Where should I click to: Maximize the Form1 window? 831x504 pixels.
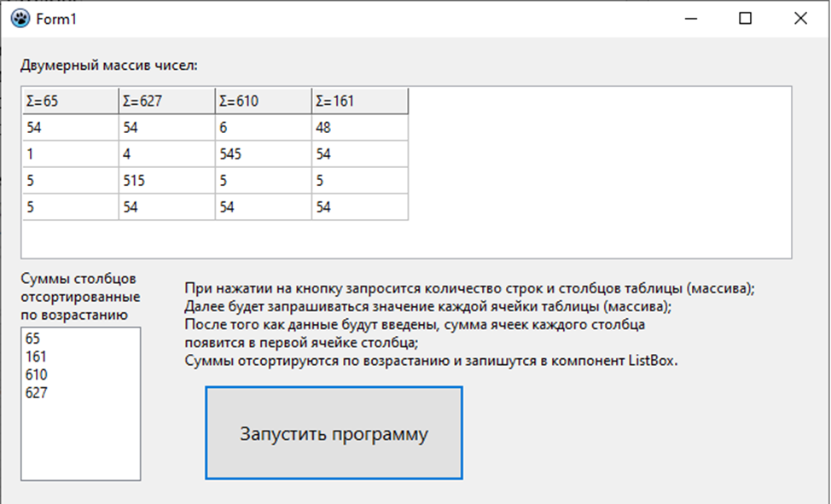coord(745,19)
